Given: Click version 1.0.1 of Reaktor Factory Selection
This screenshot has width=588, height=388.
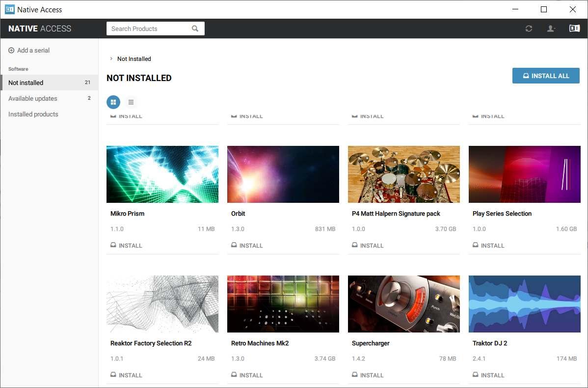Looking at the screenshot, I should click(117, 359).
